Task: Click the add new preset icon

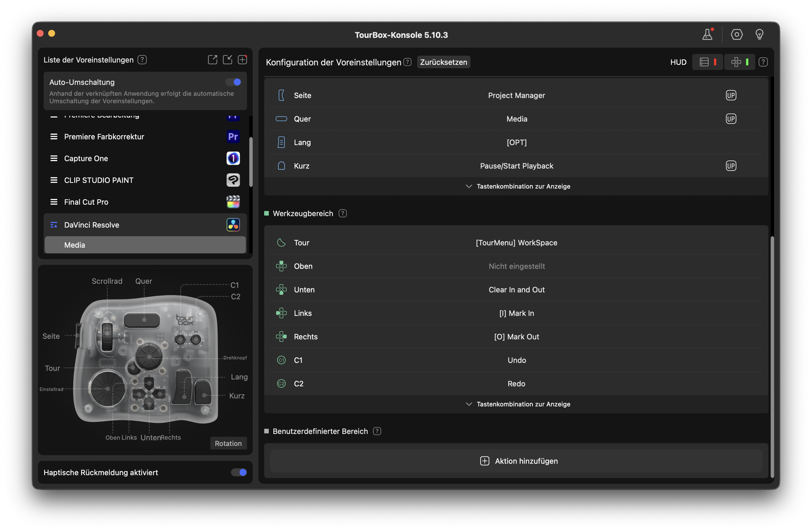Action: coord(242,60)
